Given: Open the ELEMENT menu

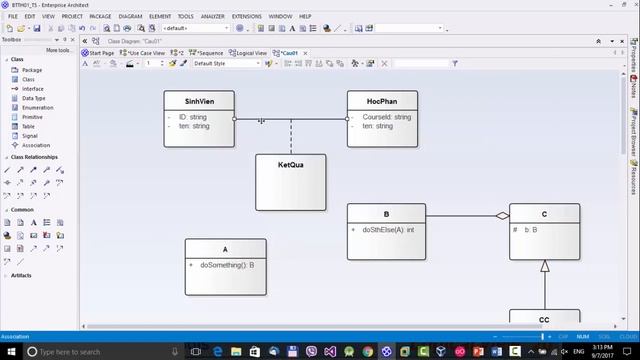Looking at the screenshot, I should click(160, 16).
